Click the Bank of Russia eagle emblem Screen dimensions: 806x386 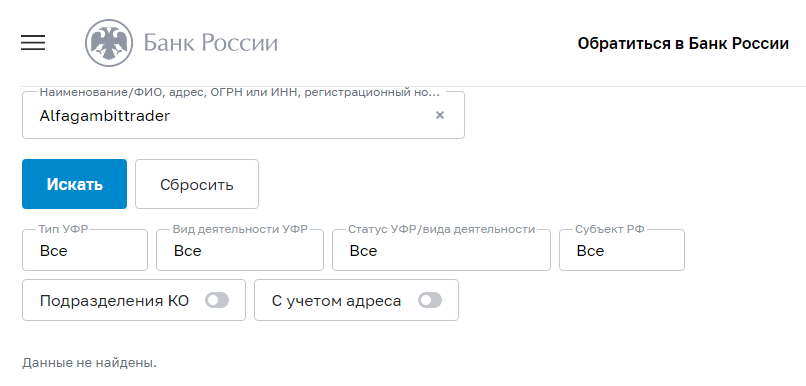coord(108,43)
